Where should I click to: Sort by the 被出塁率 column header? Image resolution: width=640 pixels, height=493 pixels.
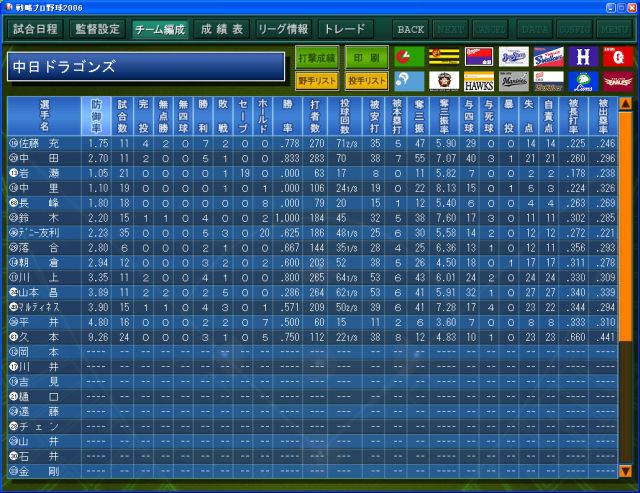tap(603, 116)
